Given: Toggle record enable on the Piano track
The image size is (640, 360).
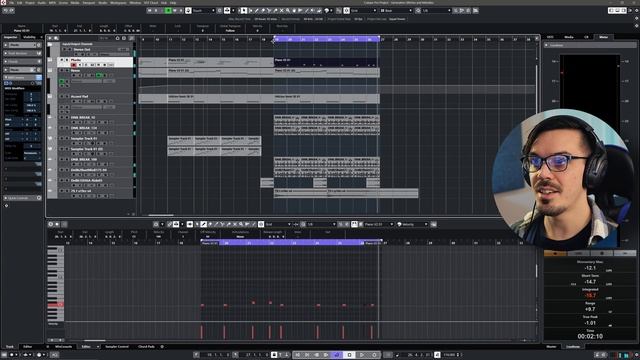Looking at the screenshot, I should 73,65.
